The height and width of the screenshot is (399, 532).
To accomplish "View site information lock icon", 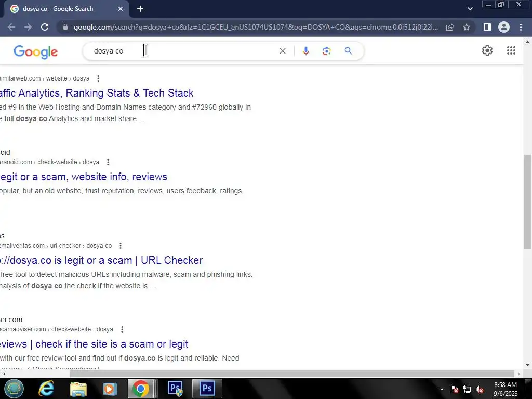I will [x=65, y=27].
